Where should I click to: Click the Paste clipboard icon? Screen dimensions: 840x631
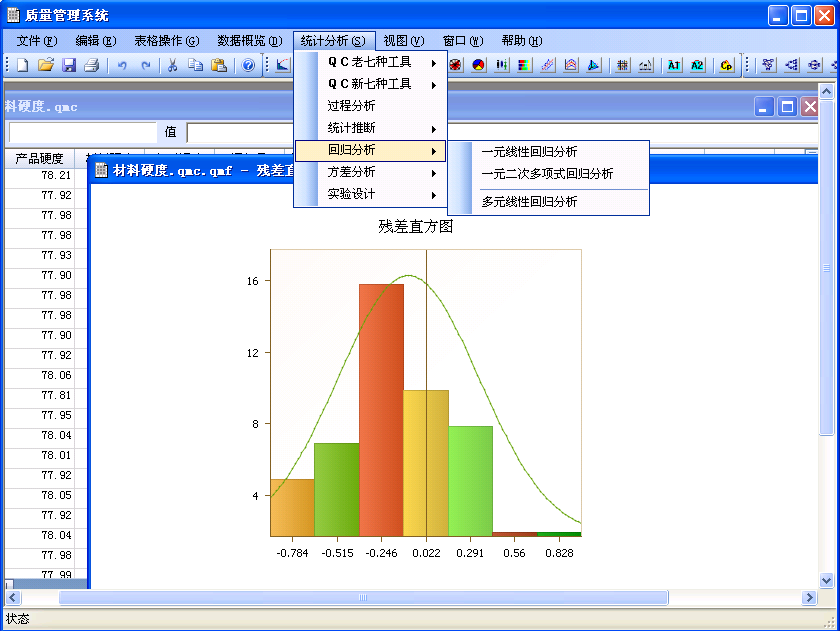[218, 65]
